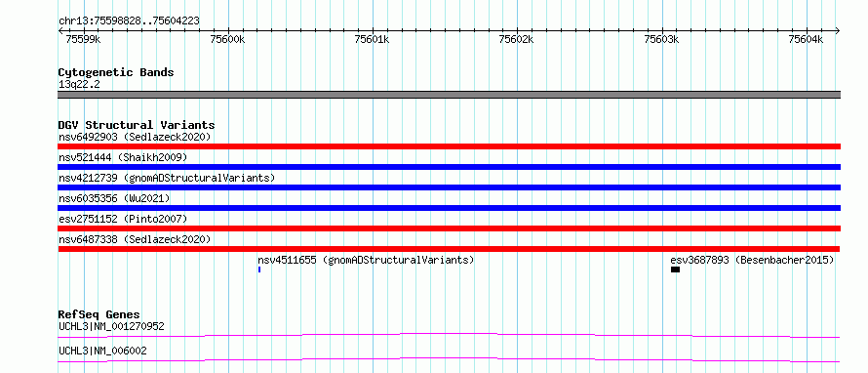
Task: Click the right arrow of the ruler
Action: (837, 30)
